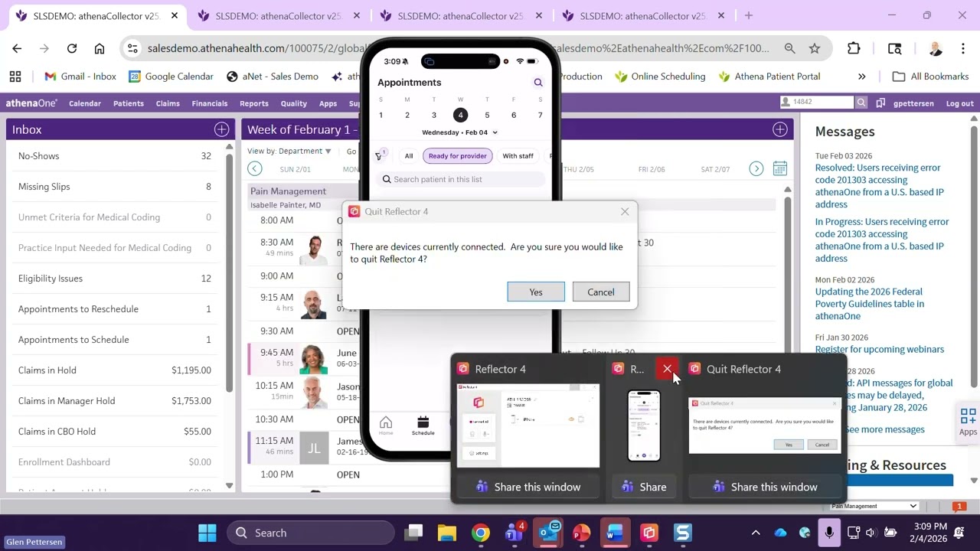
Task: Open the Claims menu
Action: pyautogui.click(x=168, y=103)
